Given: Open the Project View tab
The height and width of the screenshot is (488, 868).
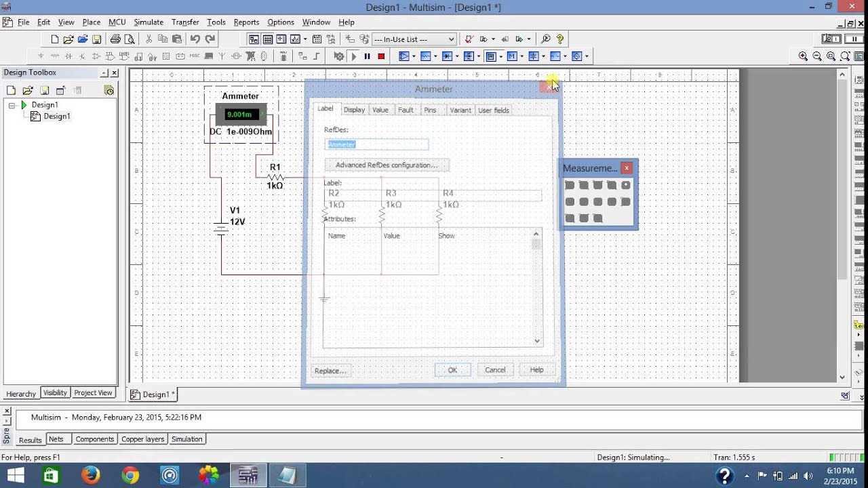Looking at the screenshot, I should click(93, 393).
